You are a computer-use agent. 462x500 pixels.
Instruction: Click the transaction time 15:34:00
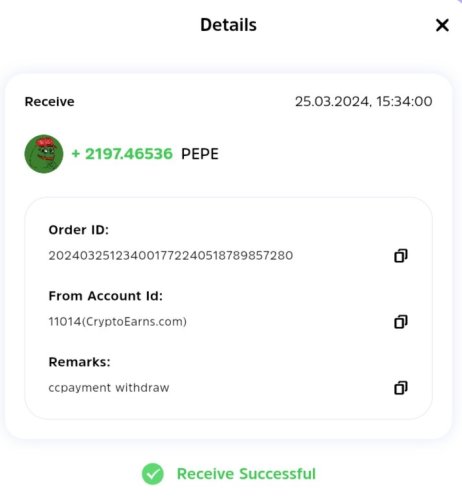pos(404,102)
